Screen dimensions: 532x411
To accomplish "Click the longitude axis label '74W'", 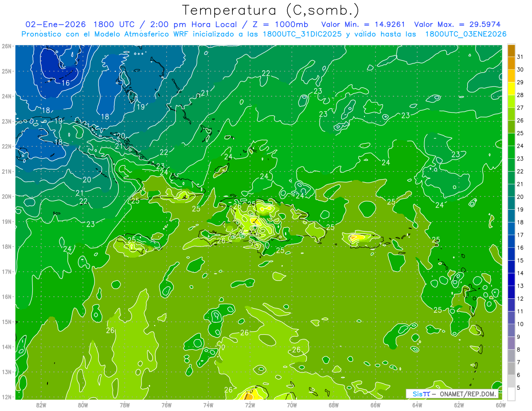I will [208, 404].
